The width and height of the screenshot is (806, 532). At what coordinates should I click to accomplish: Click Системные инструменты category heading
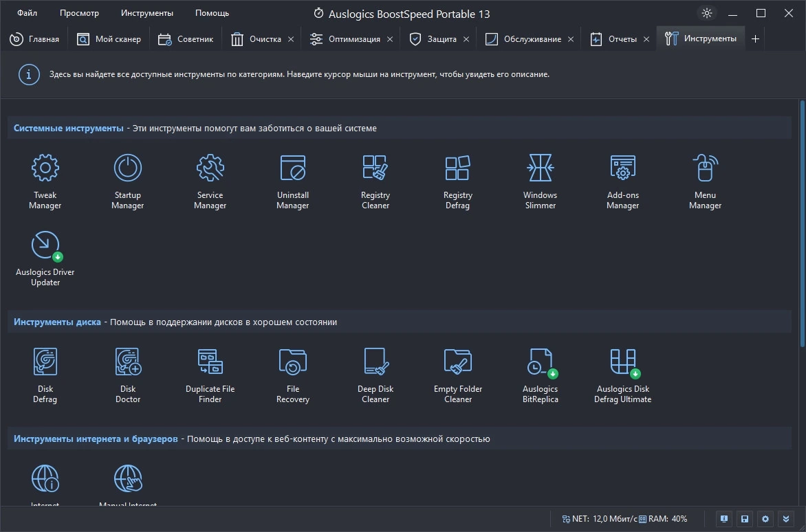68,129
